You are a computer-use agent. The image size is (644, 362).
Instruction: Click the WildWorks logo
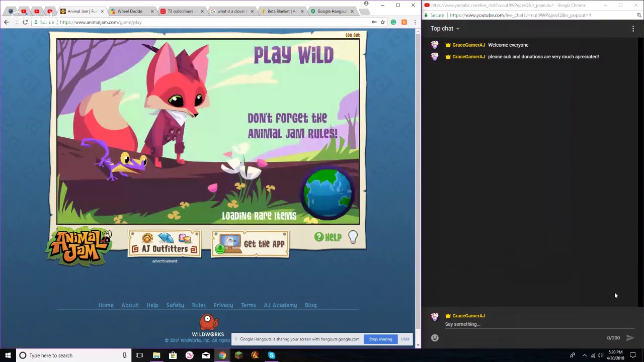coord(208,326)
